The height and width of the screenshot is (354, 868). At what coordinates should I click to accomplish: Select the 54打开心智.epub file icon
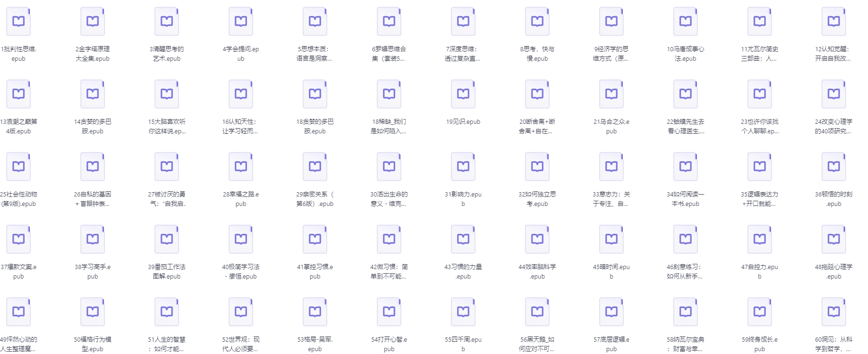click(x=389, y=312)
